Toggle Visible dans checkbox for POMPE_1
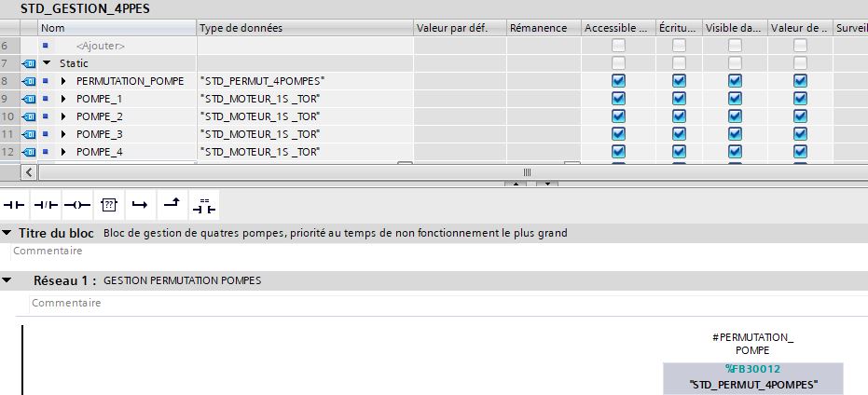Viewport: 868px width, 395px height. tap(735, 99)
